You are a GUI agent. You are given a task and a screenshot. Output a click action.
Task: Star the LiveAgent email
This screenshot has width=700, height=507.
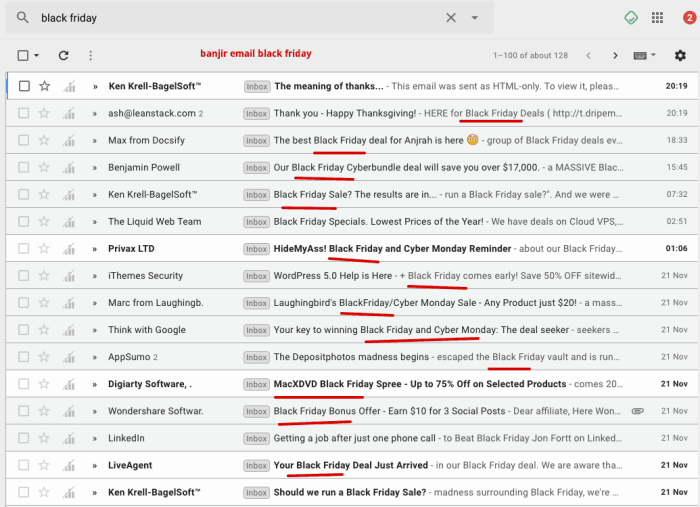tap(44, 465)
